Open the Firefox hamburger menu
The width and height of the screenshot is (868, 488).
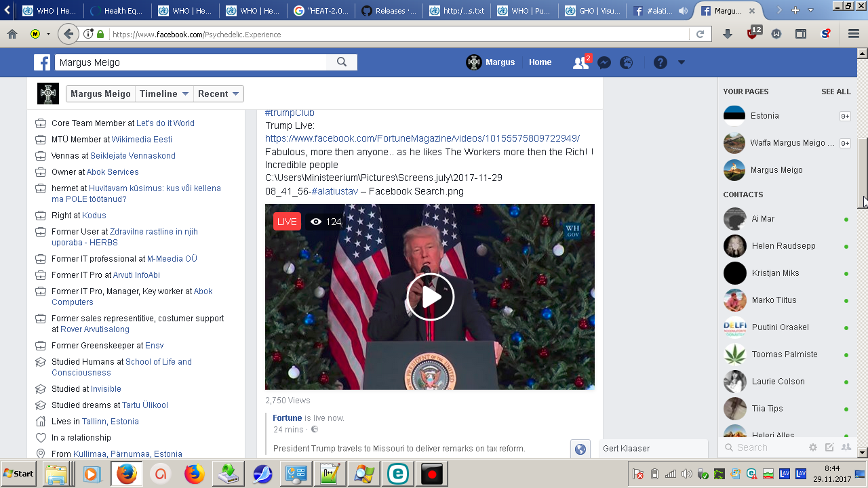854,34
